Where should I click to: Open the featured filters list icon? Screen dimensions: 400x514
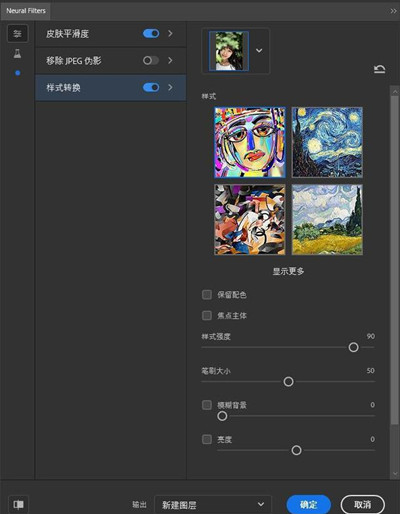click(18, 34)
